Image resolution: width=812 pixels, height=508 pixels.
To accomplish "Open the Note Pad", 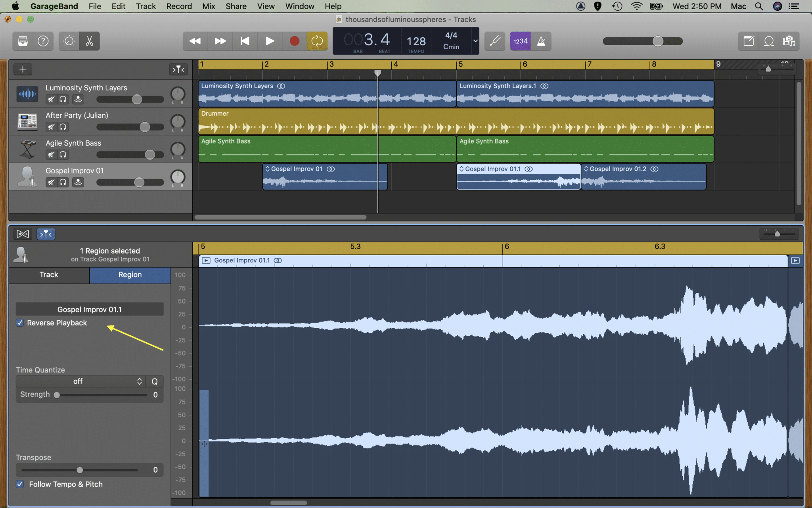I will [x=749, y=41].
